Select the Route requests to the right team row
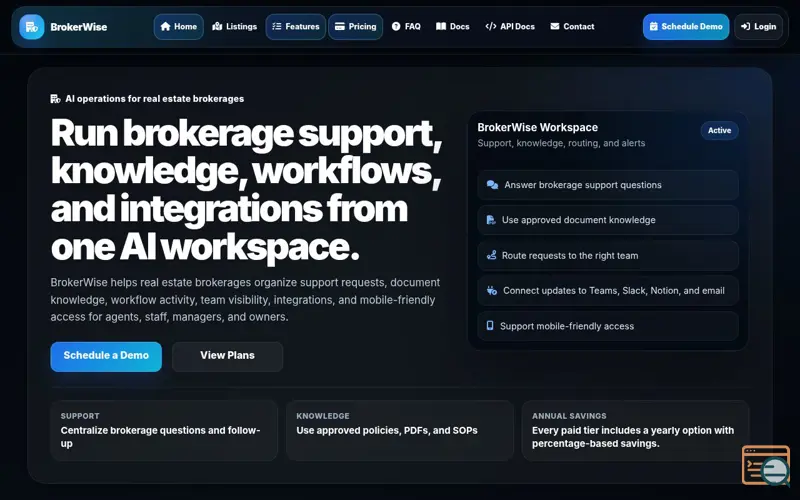Screen dimensions: 800x500 pyautogui.click(x=608, y=255)
